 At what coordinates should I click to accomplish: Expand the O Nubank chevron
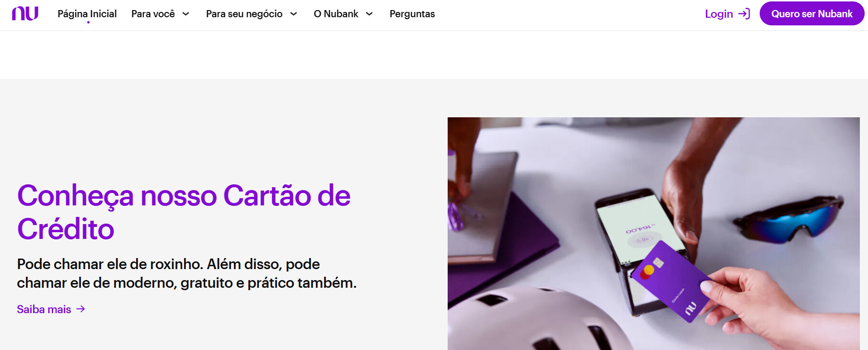pyautogui.click(x=370, y=14)
